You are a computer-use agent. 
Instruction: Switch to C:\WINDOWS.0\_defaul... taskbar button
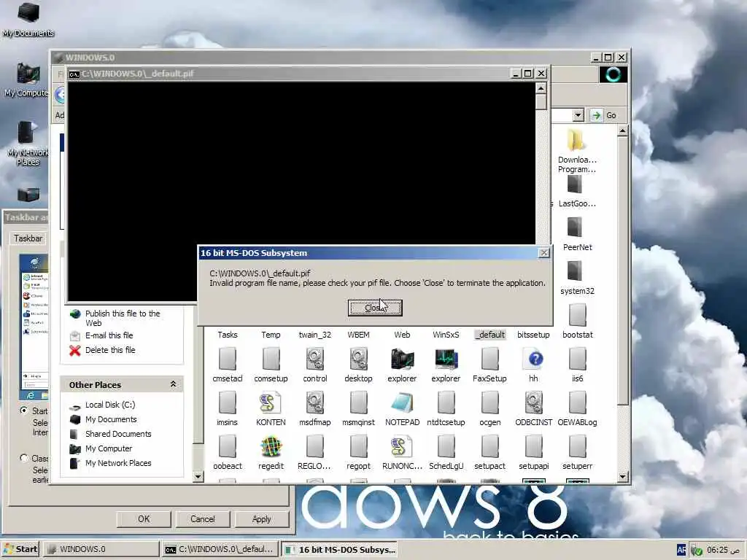(220, 549)
